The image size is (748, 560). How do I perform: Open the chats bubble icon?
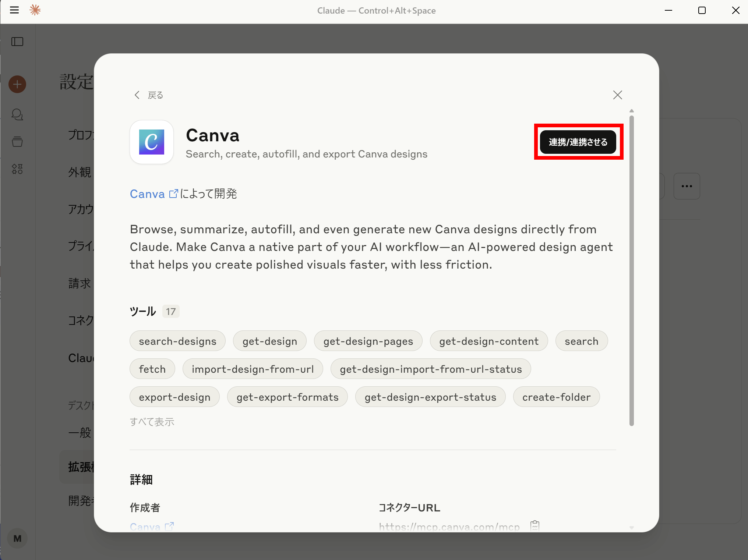17,114
